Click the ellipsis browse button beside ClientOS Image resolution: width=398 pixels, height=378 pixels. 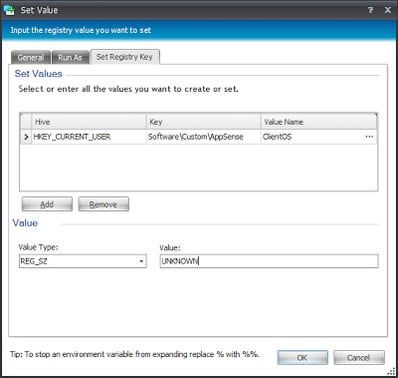[x=369, y=137]
